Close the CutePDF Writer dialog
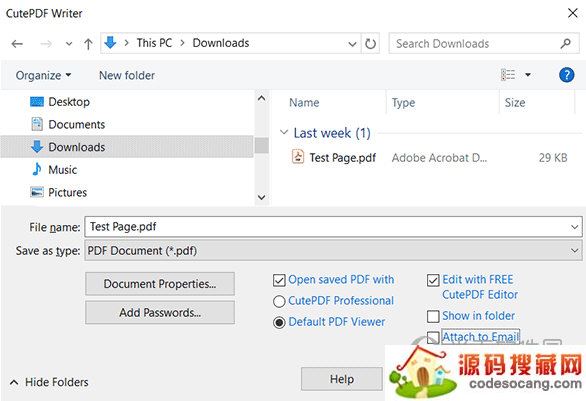586x401 pixels. 573,13
